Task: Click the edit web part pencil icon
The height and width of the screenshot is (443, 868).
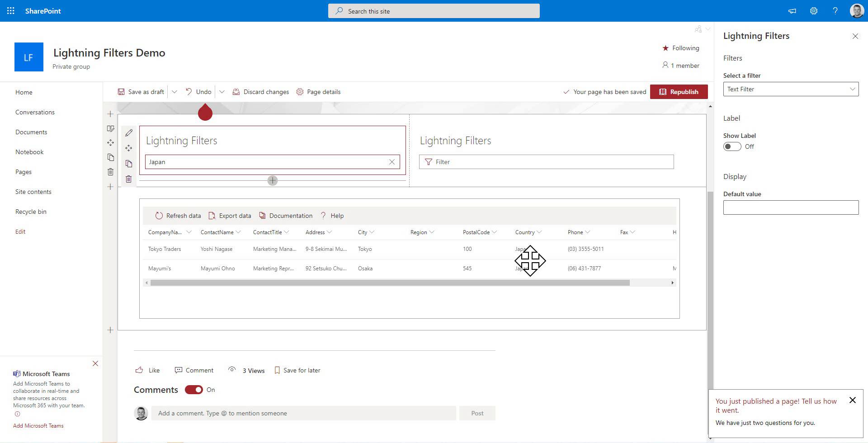Action: (129, 133)
